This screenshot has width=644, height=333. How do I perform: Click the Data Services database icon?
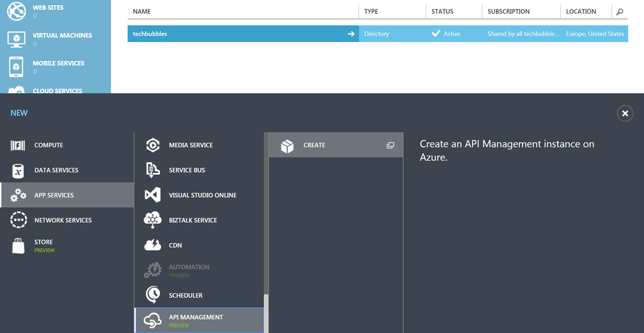(x=18, y=170)
